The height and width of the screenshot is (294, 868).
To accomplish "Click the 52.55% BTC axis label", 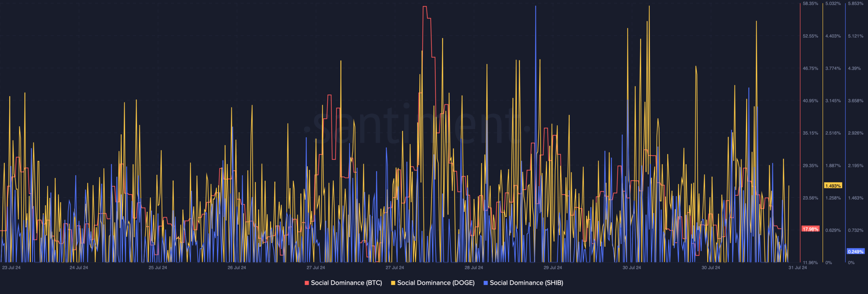I will click(x=810, y=36).
